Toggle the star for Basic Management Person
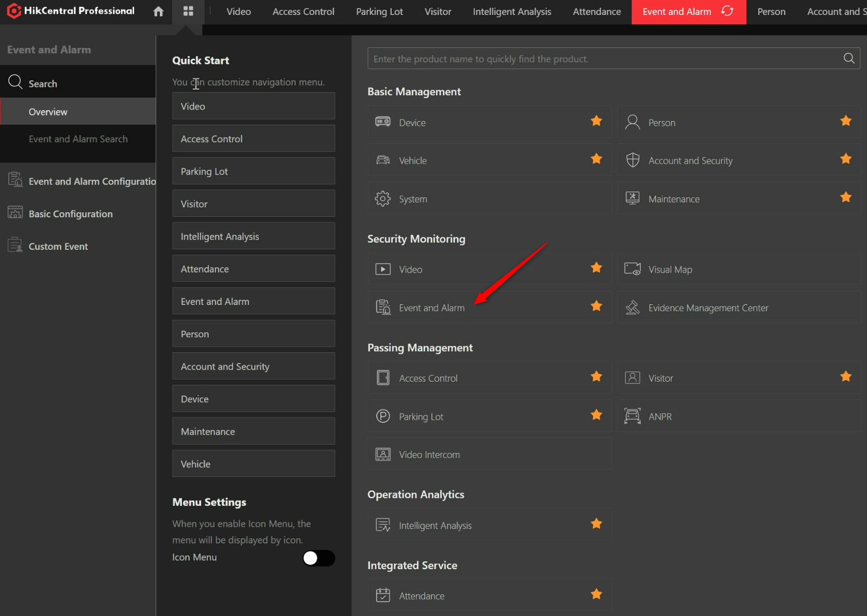The height and width of the screenshot is (616, 867). [846, 121]
